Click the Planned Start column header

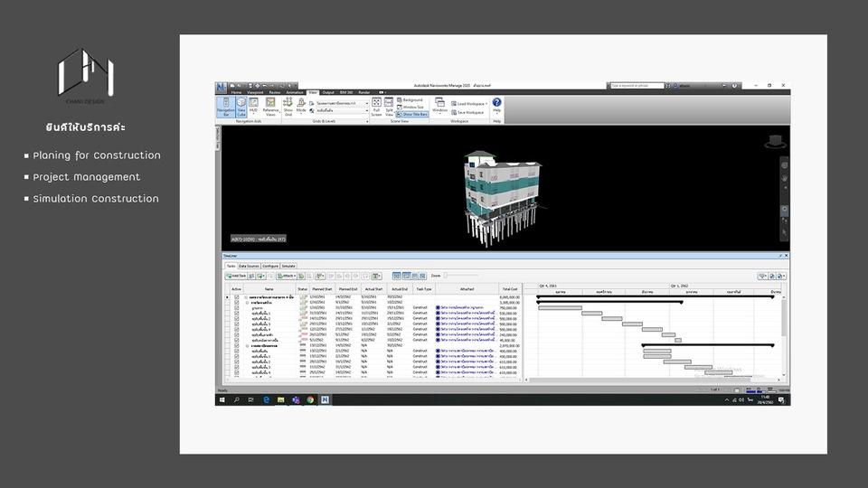(x=322, y=289)
